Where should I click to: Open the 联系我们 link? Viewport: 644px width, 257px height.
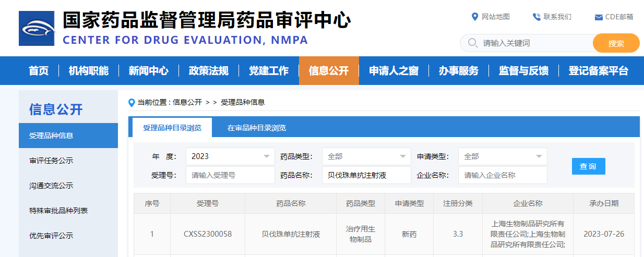pyautogui.click(x=557, y=17)
